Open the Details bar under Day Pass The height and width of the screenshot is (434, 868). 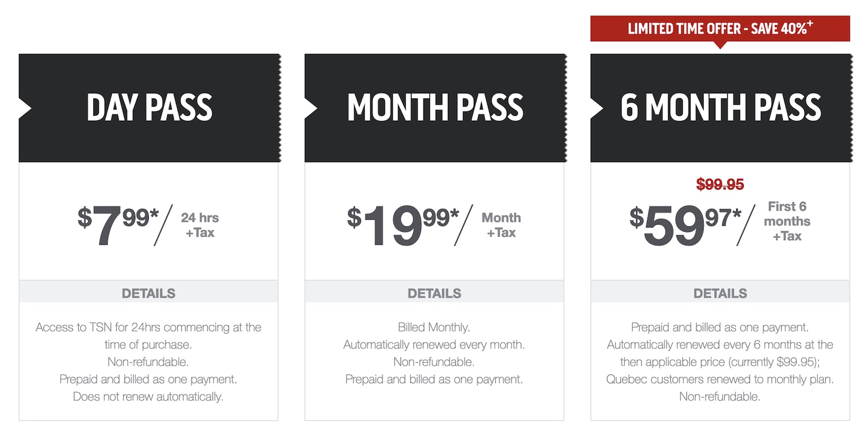149,293
